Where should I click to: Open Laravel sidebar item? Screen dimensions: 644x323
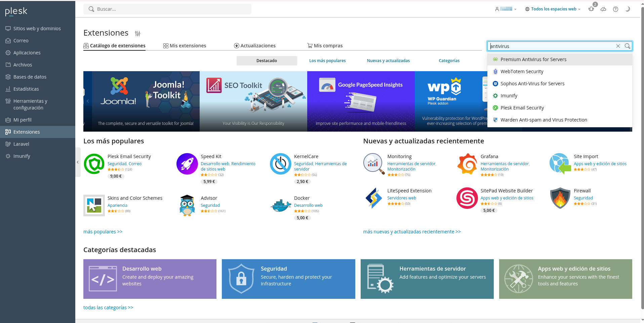pyautogui.click(x=38, y=144)
